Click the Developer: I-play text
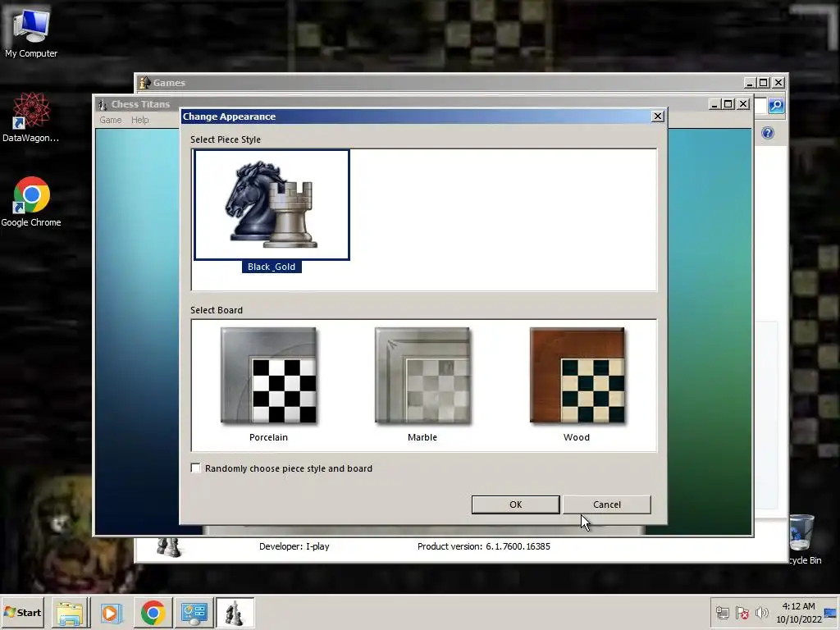 tap(294, 546)
